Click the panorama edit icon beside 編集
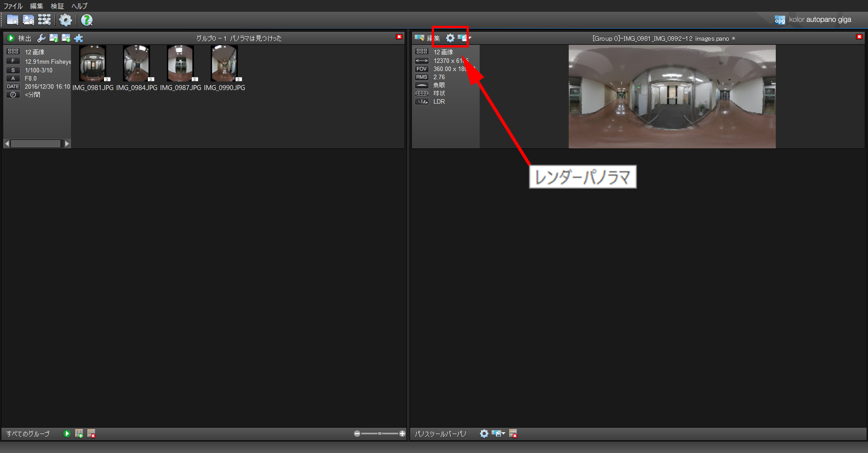The height and width of the screenshot is (453, 868). pyautogui.click(x=420, y=38)
